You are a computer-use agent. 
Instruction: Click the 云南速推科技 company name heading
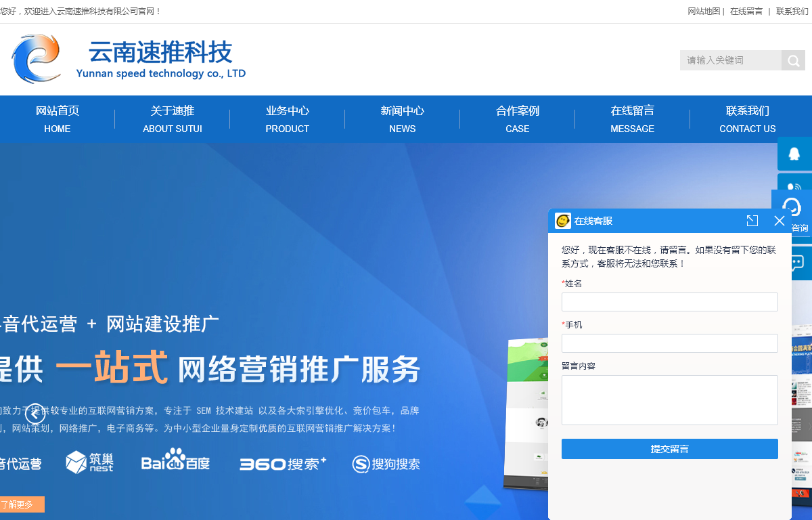(x=160, y=52)
